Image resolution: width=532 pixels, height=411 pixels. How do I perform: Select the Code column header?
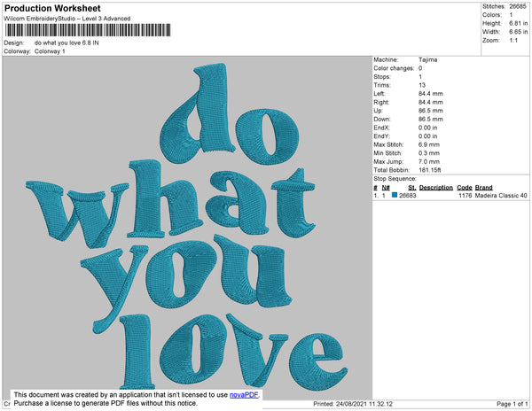coord(464,187)
